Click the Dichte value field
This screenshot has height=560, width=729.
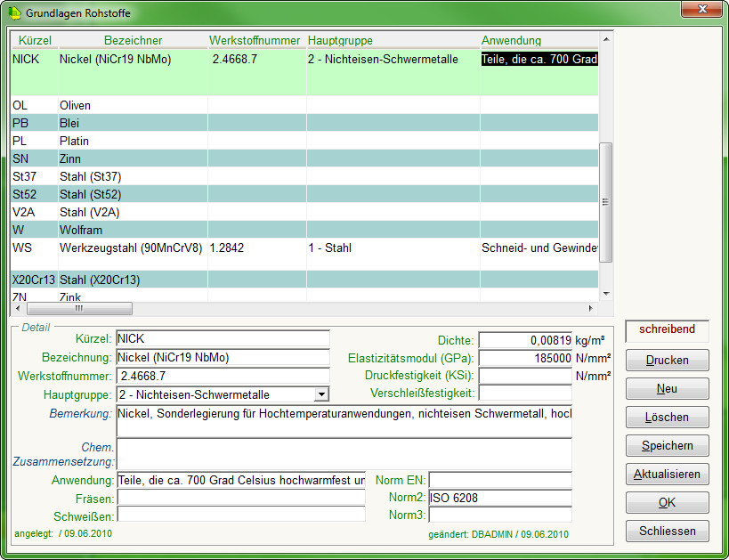click(525, 340)
